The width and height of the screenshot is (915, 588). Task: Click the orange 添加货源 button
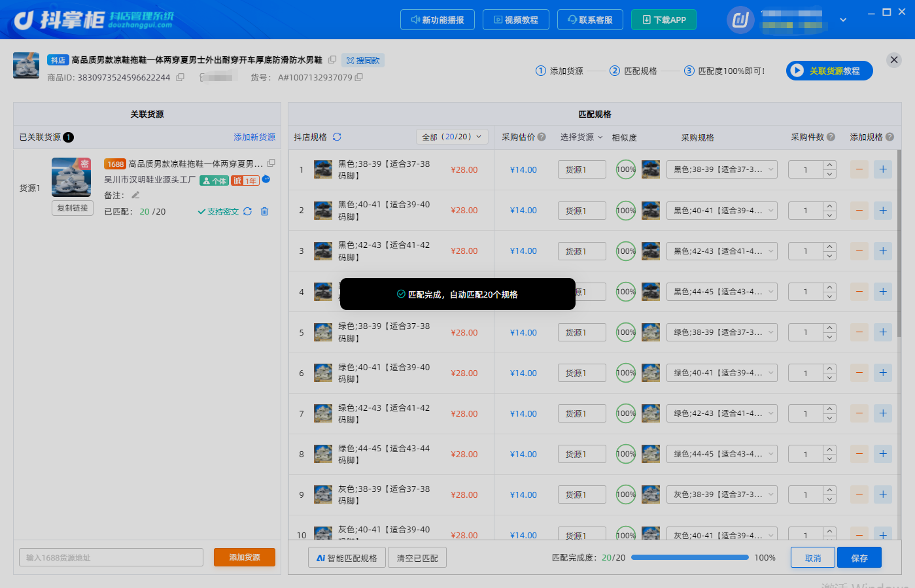245,557
